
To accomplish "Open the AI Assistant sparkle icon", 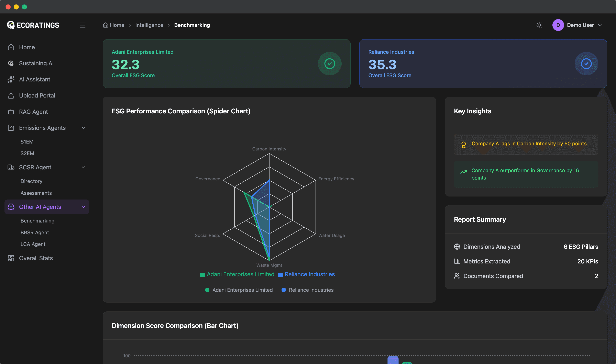I will pyautogui.click(x=11, y=79).
